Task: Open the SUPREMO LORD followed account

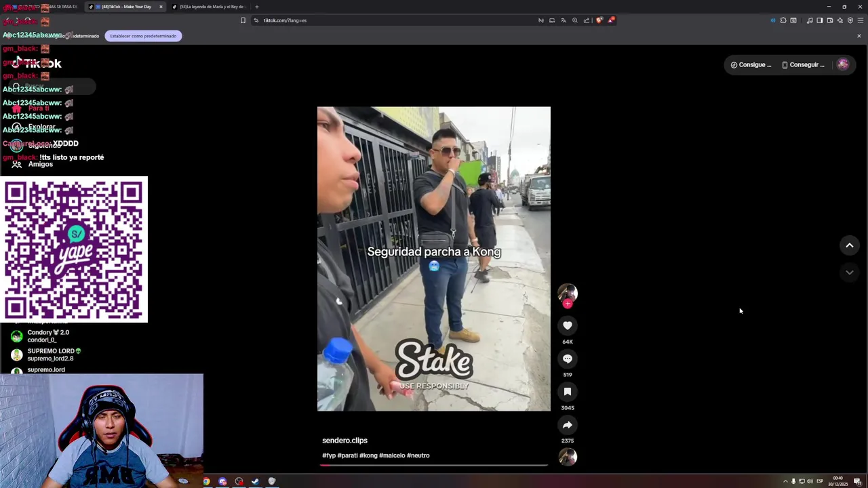Action: tap(46, 354)
